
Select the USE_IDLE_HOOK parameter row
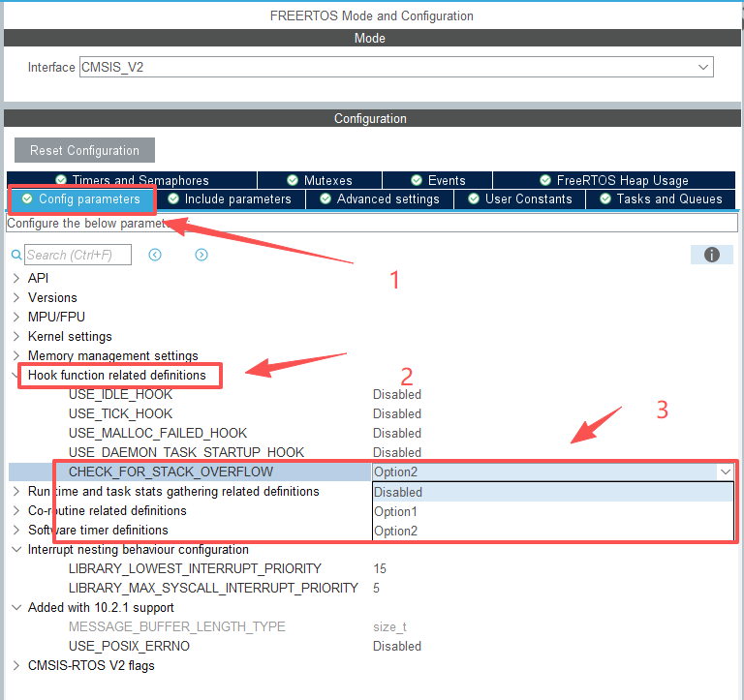point(120,395)
